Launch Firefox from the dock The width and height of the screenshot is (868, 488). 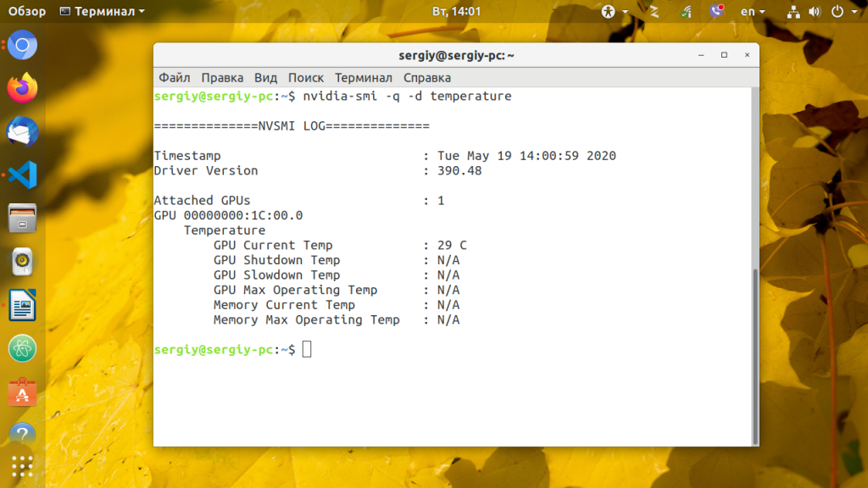22,88
